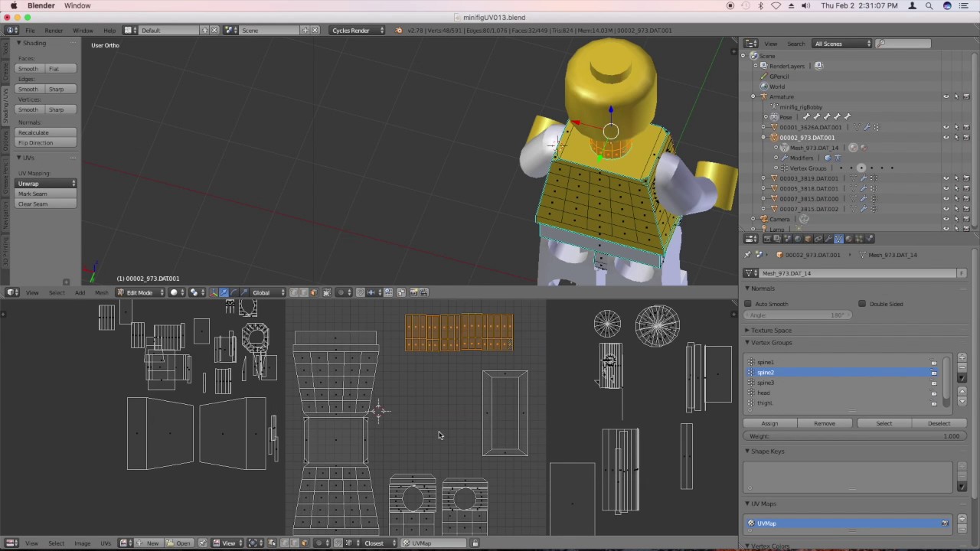Choose vertex select mode icon
Screen dimensions: 980x551
click(293, 292)
